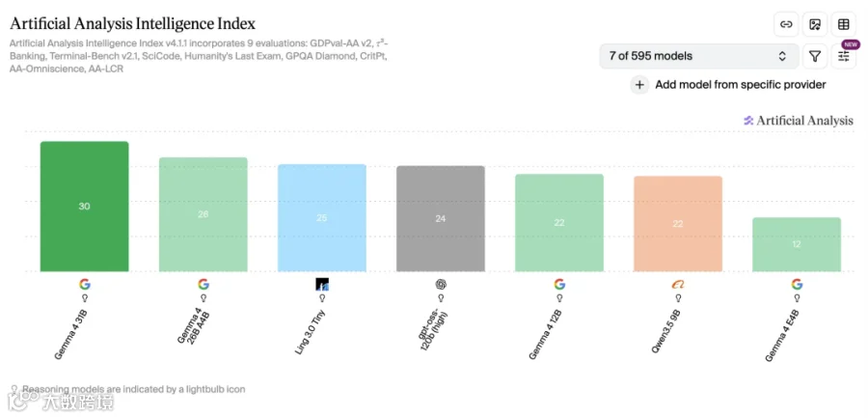Click the Google logo under Gemma 4 31B
The image size is (868, 418).
84,285
